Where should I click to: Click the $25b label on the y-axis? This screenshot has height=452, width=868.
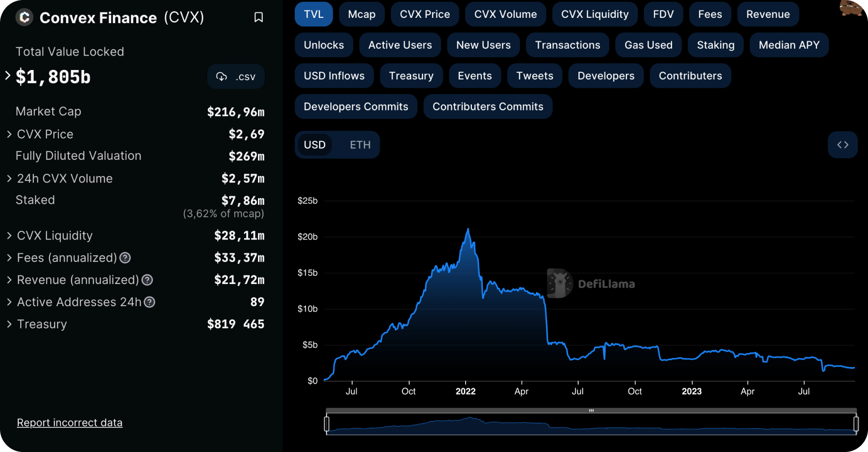pyautogui.click(x=308, y=201)
